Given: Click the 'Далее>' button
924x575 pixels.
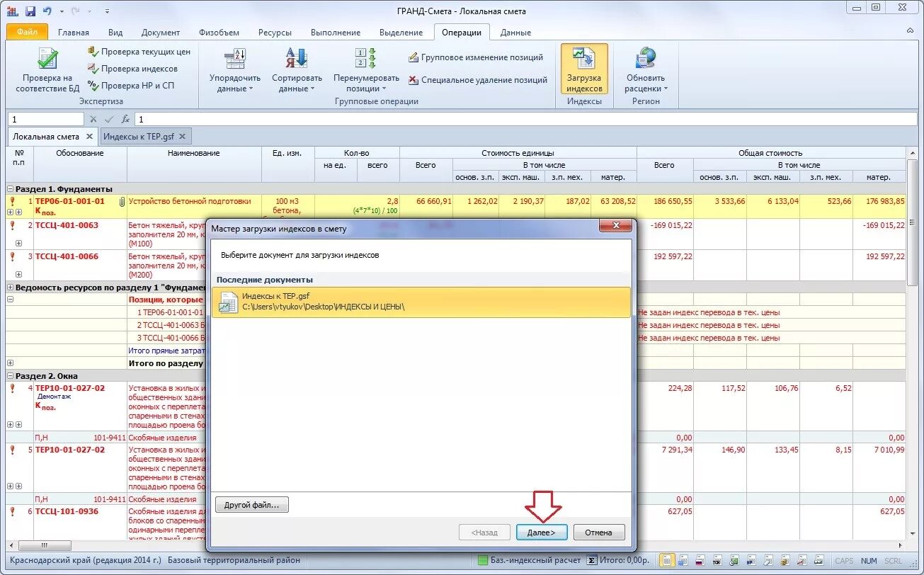Looking at the screenshot, I should [x=541, y=533].
